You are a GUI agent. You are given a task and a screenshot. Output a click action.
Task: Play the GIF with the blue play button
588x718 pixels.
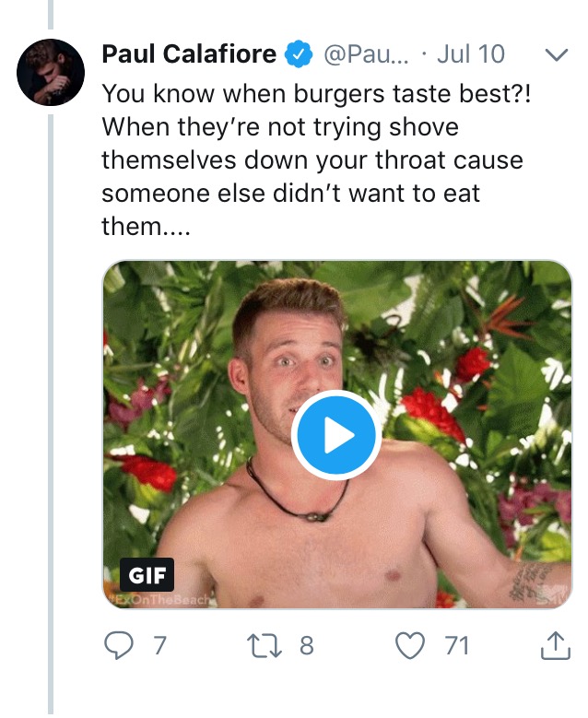(x=336, y=435)
